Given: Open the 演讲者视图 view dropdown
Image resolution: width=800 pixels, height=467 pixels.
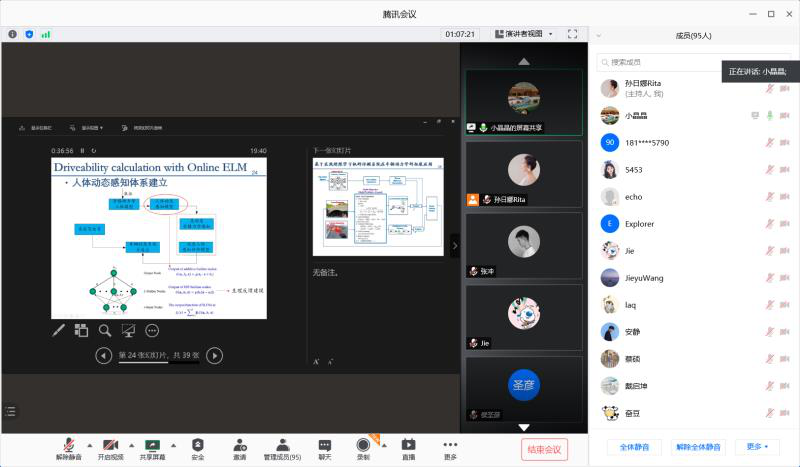Looking at the screenshot, I should 524,33.
